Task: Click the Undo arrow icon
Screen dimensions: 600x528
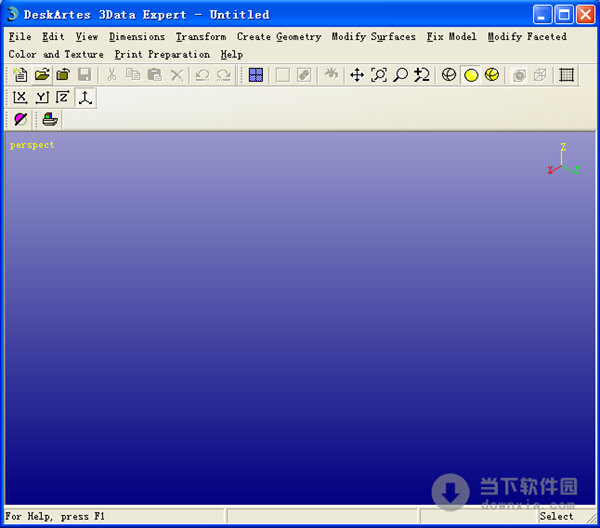Action: [x=202, y=75]
